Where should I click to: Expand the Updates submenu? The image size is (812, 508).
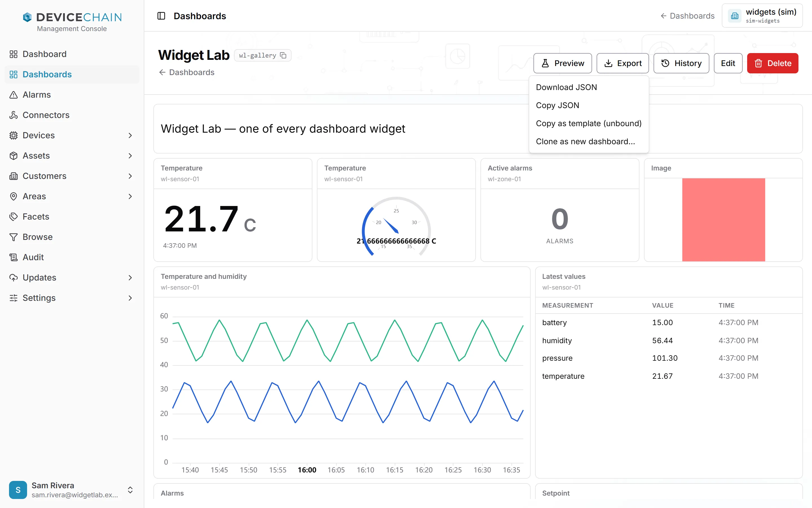(x=130, y=277)
